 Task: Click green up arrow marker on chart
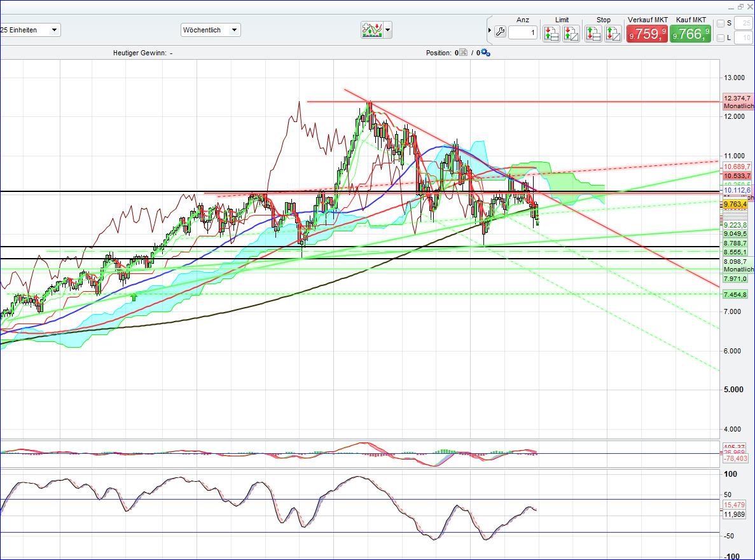tap(134, 297)
